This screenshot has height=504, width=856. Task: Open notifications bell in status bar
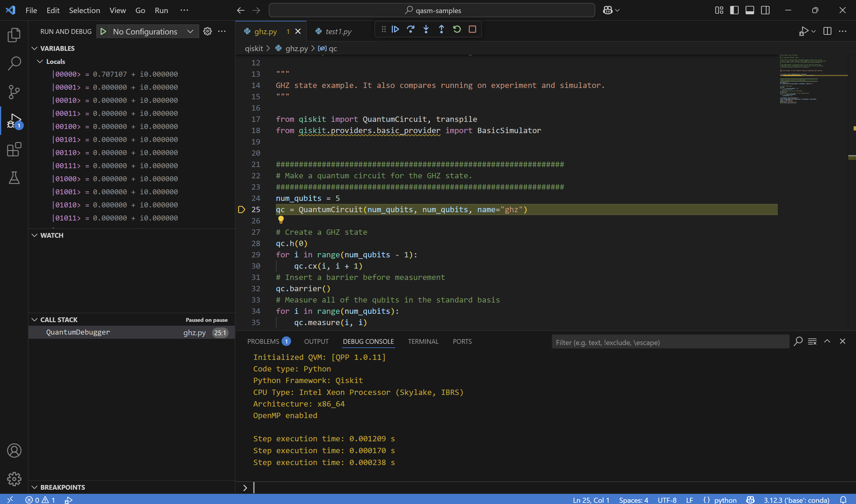pos(843,500)
